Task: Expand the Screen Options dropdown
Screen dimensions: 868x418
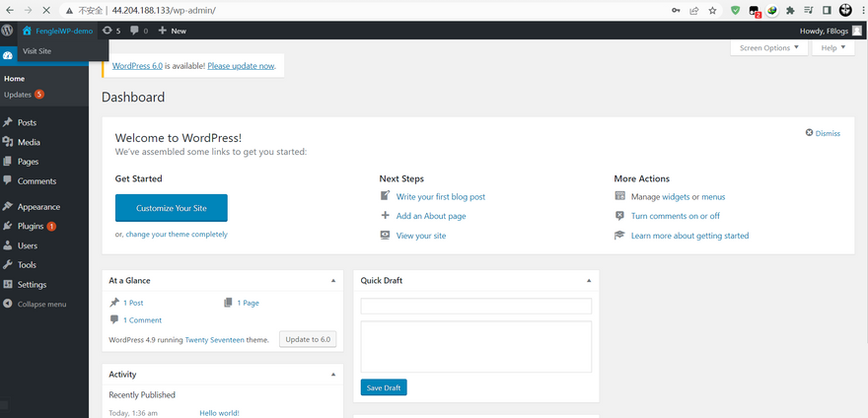Action: coord(768,47)
